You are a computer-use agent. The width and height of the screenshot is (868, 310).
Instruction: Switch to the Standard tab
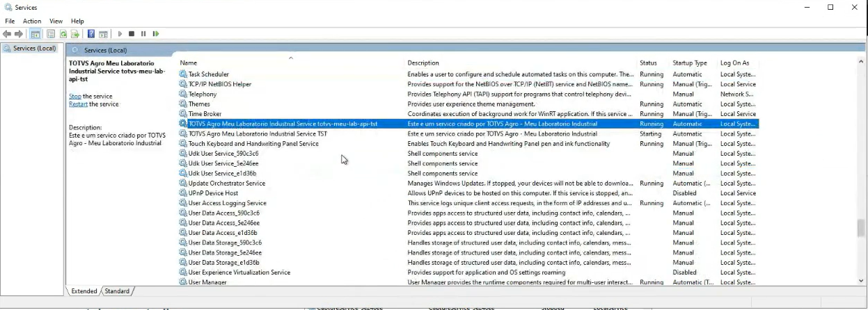[117, 291]
